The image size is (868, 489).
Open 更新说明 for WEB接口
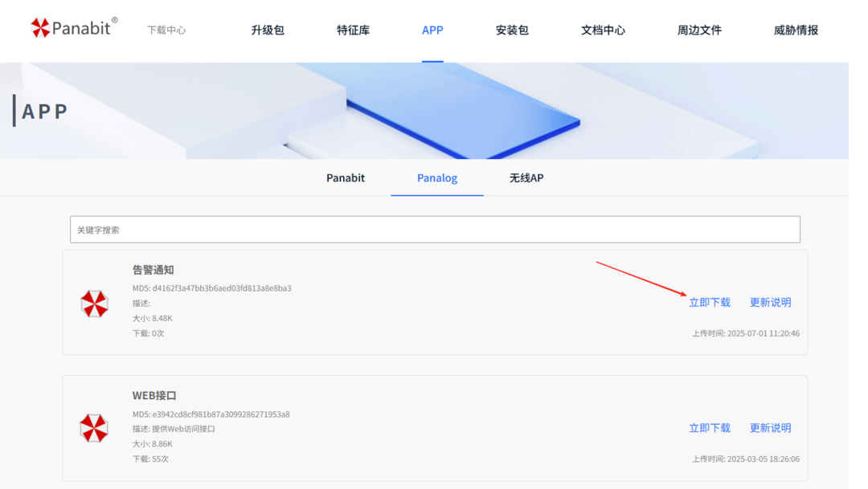771,428
